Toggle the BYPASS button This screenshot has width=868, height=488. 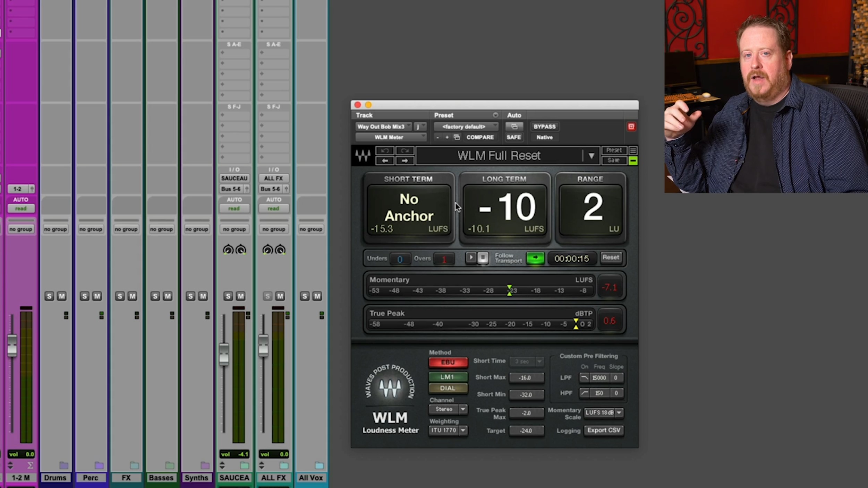544,127
